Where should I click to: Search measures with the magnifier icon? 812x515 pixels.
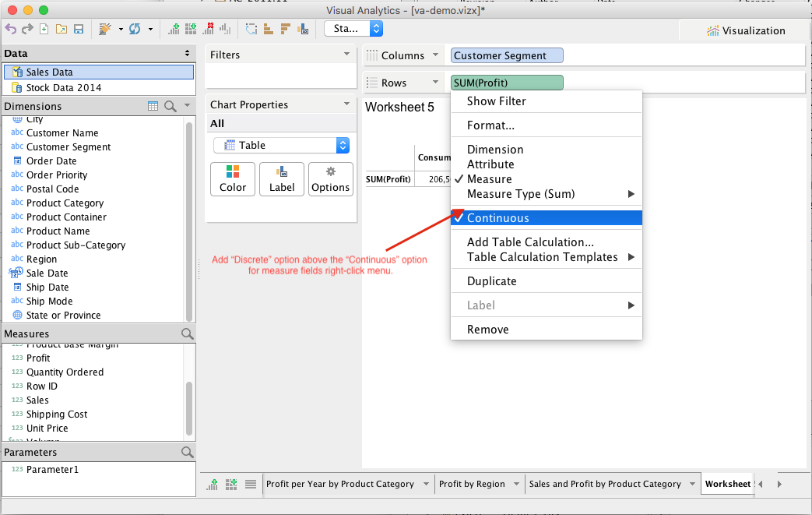click(188, 333)
